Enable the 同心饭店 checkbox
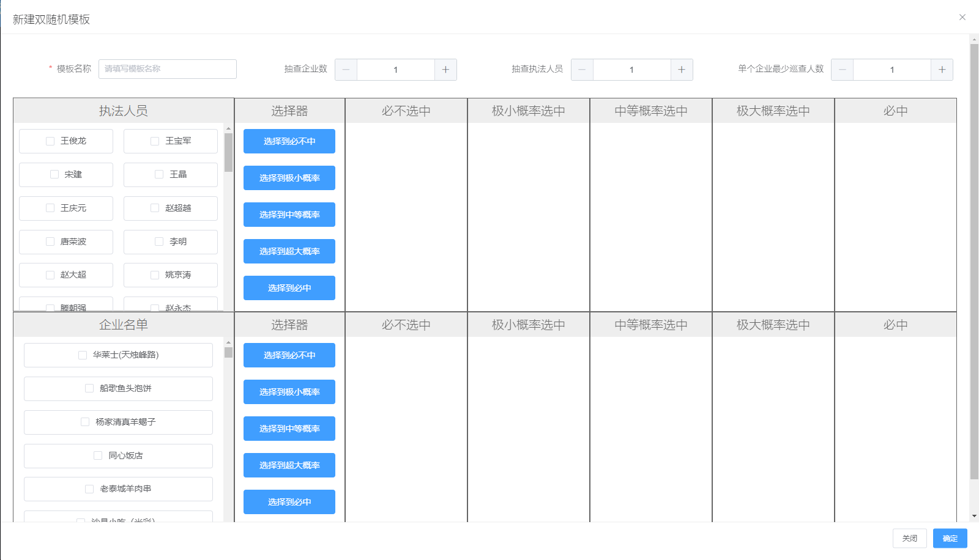 (98, 455)
